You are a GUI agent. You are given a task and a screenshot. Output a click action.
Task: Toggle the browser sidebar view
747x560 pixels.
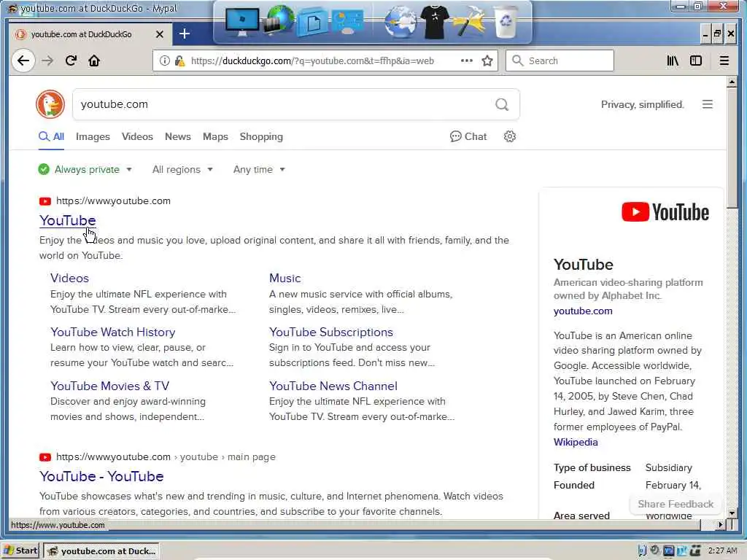695,61
